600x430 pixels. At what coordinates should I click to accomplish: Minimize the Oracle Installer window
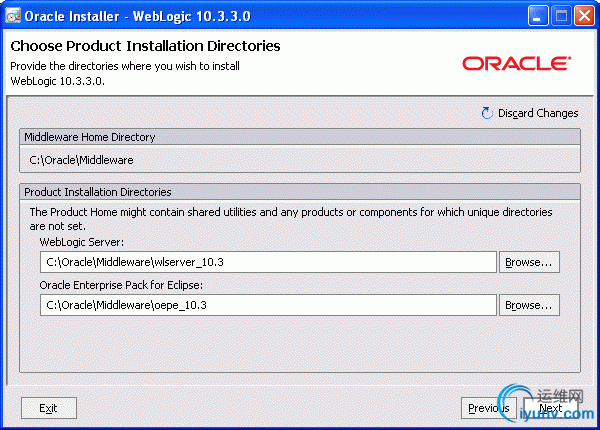[538, 16]
